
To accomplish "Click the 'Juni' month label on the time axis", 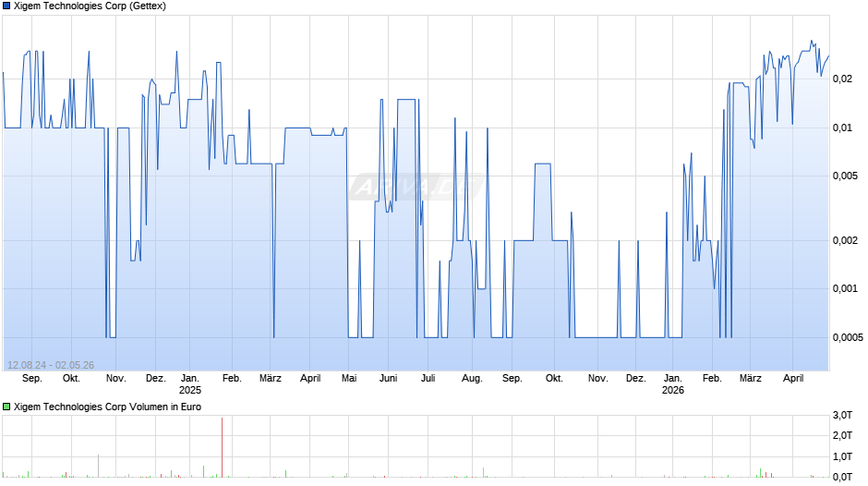I will click(x=389, y=379).
